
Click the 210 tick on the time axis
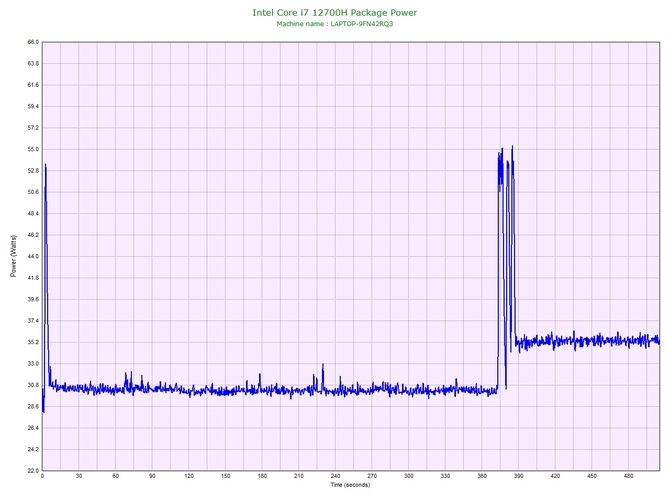pos(299,476)
